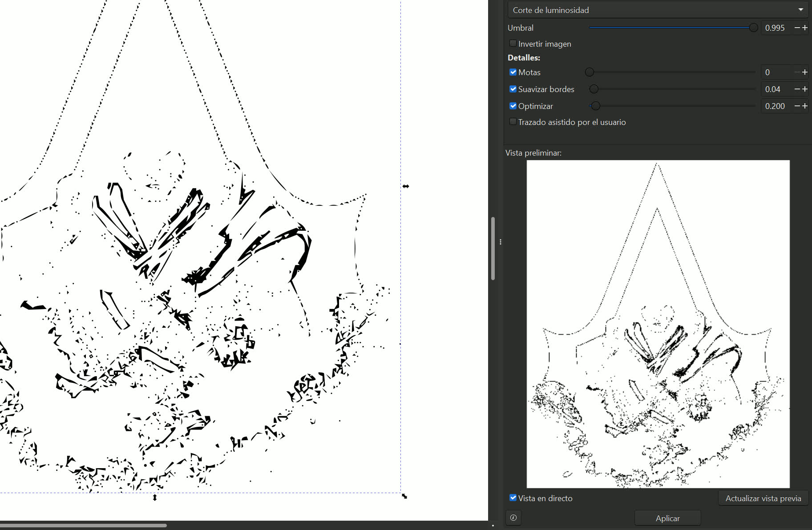Click the Motas slider handle
812x530 pixels.
coord(590,72)
